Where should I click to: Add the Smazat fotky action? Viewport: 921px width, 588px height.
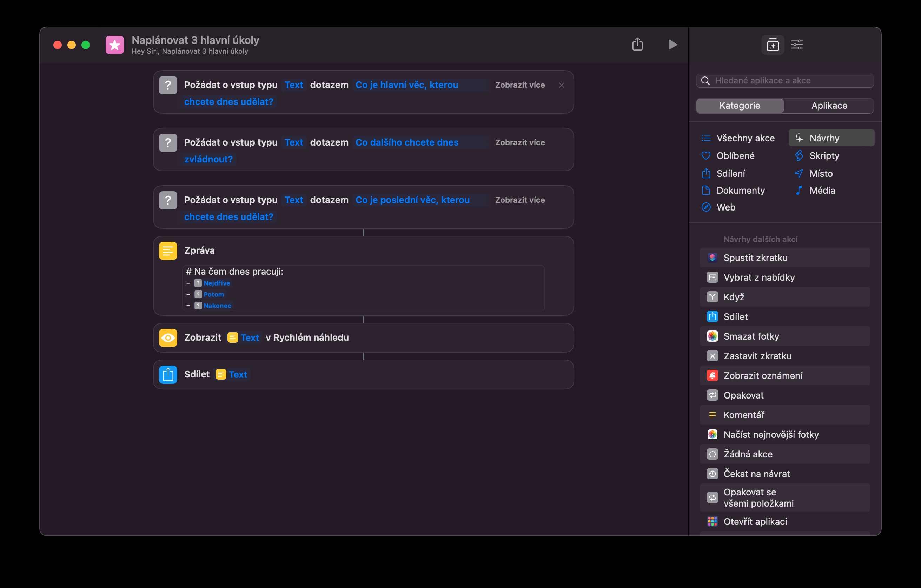[751, 336]
